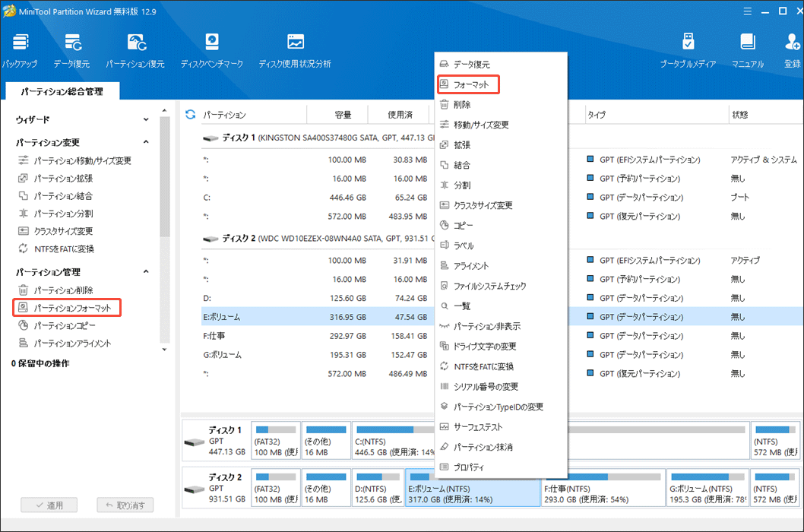Image resolution: width=804 pixels, height=532 pixels.
Task: Select the D: partition row in ディスク 2
Action: click(316, 298)
